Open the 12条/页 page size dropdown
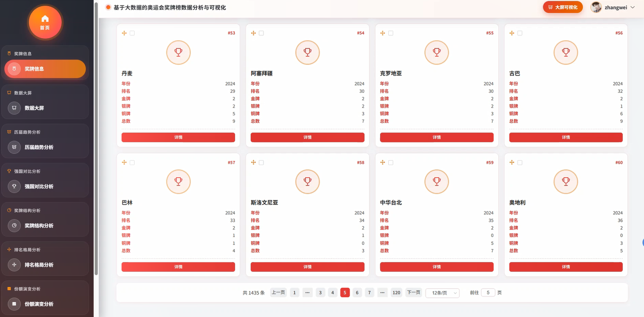This screenshot has width=644, height=317. click(x=442, y=293)
